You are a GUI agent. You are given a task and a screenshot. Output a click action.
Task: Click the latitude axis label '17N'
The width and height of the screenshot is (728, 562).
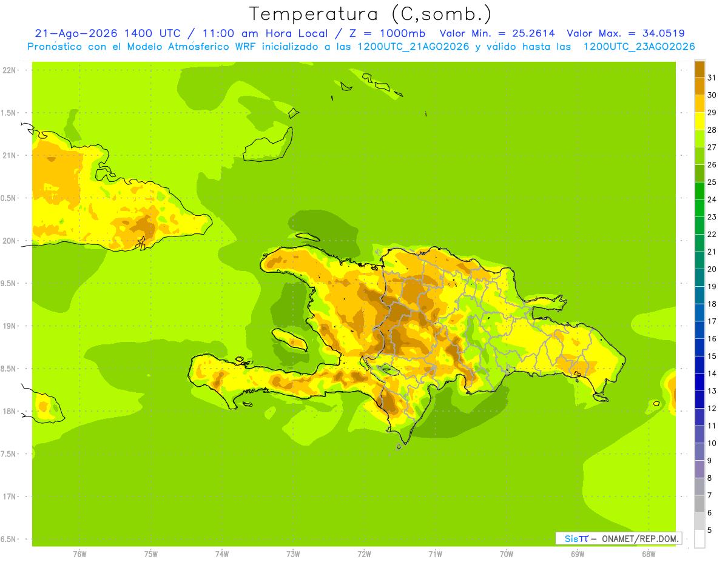point(10,497)
